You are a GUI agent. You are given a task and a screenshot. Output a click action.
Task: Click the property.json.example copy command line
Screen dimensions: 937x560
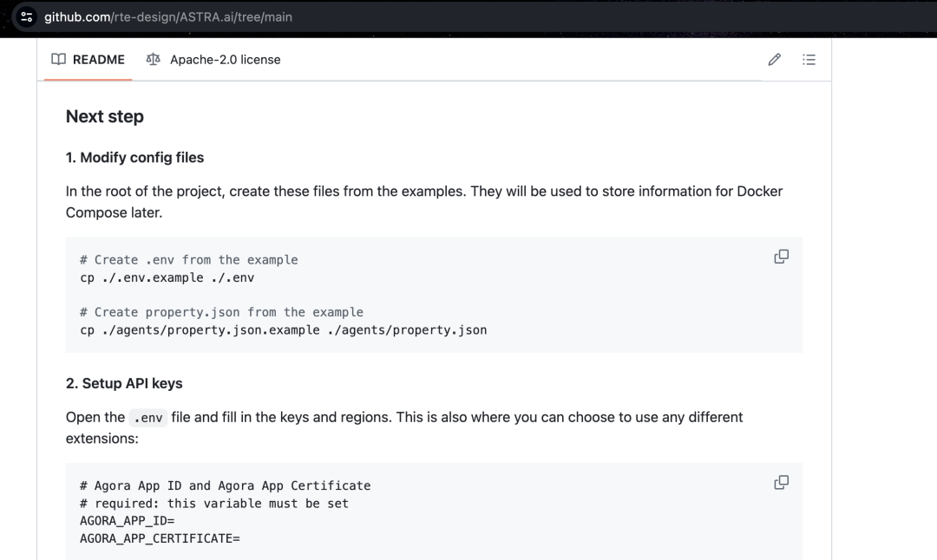pyautogui.click(x=283, y=330)
